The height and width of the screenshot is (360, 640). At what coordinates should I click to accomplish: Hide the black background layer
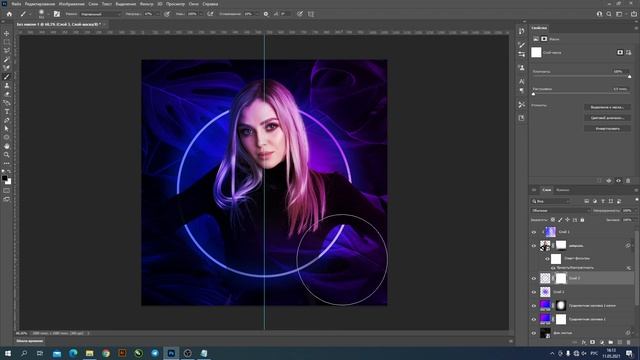point(533,333)
